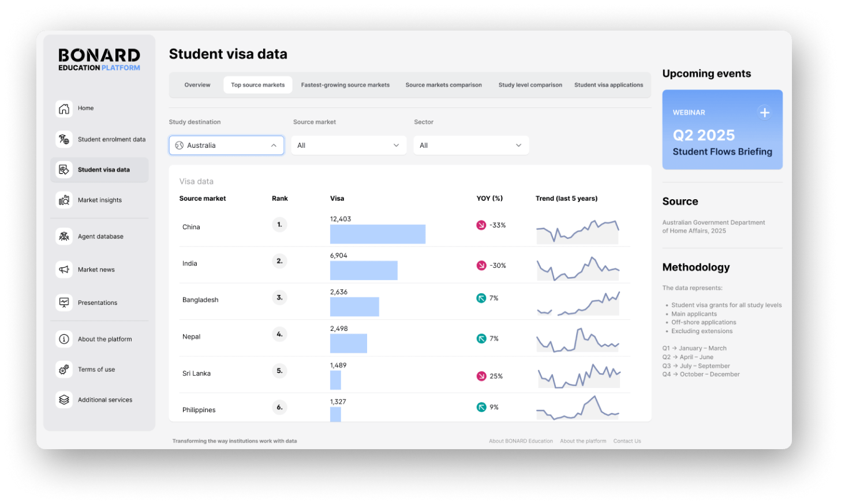Click the plus icon on the Q2 webinar card
This screenshot has height=504, width=841.
[x=765, y=113]
